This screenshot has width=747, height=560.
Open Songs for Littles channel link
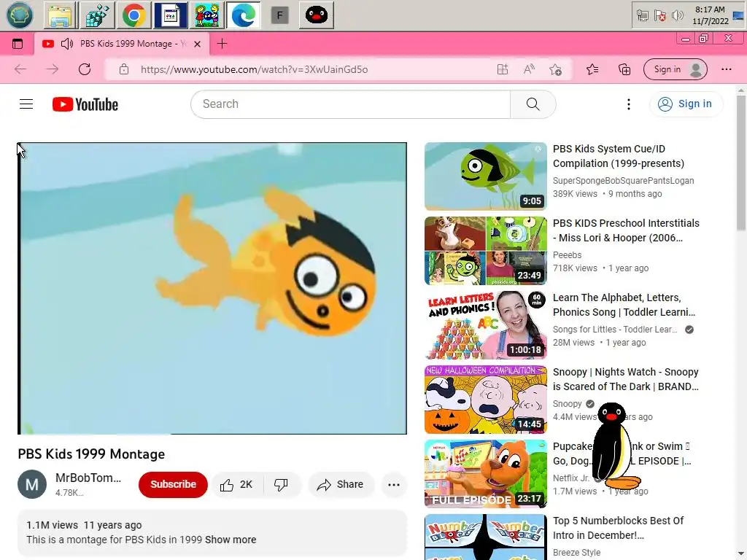(614, 329)
